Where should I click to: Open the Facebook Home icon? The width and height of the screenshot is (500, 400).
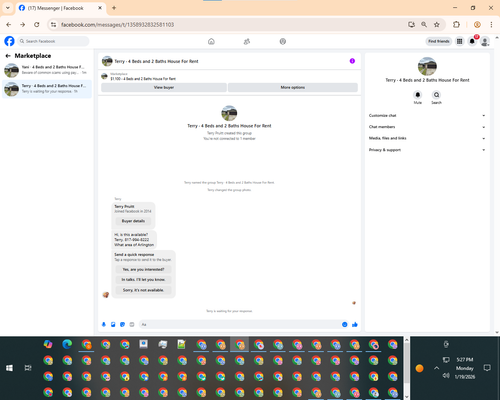pyautogui.click(x=211, y=41)
